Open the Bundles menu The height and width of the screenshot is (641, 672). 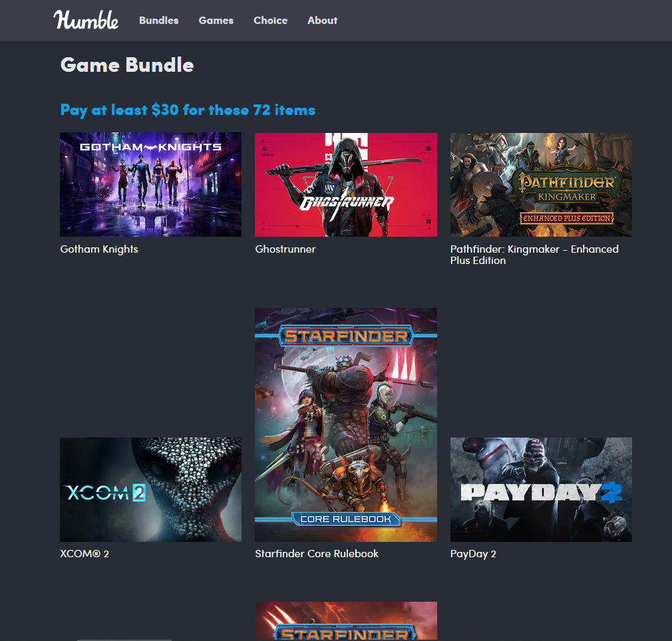pos(158,21)
